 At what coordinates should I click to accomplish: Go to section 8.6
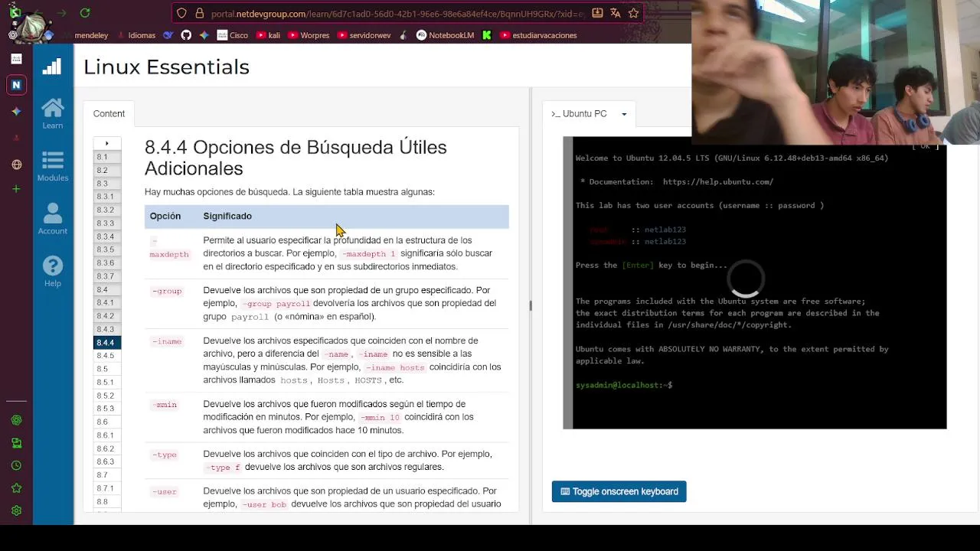[107, 422]
